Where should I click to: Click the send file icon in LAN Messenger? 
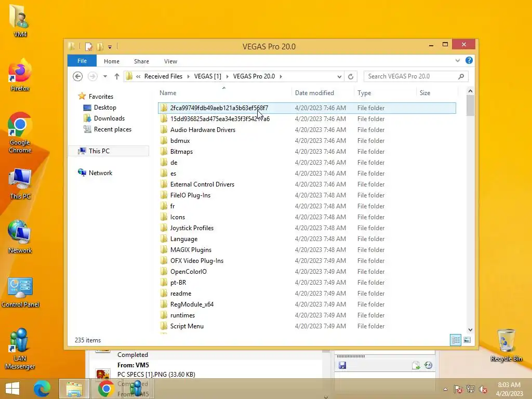[x=416, y=365]
